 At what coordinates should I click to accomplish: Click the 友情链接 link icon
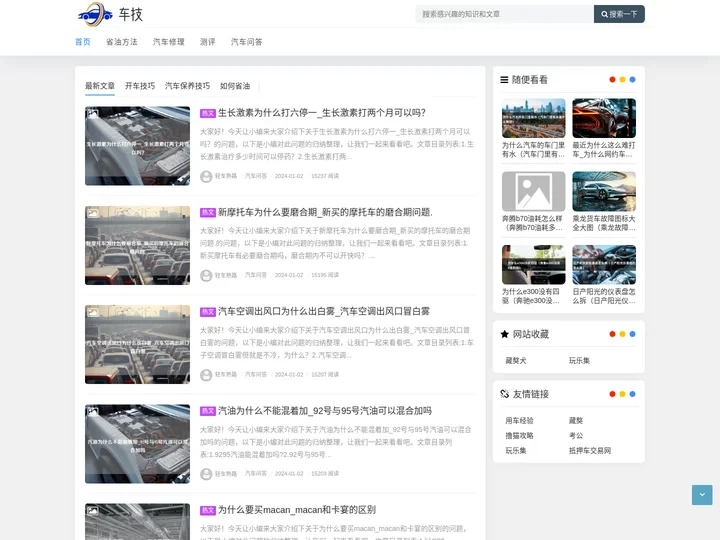pos(505,394)
